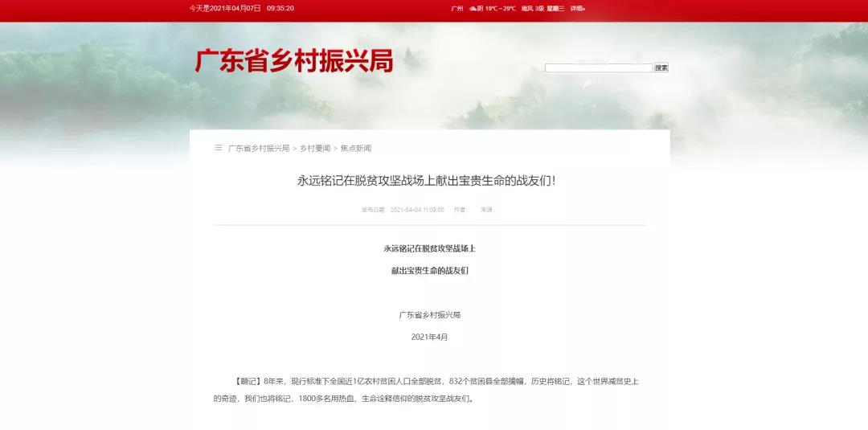Click the 搜索 search button
The height and width of the screenshot is (430, 868).
[661, 68]
